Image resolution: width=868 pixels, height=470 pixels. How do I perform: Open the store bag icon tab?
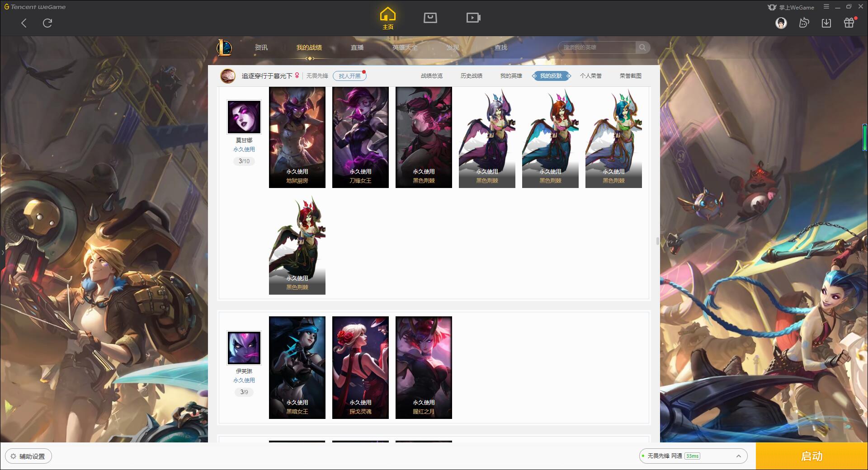[x=430, y=18]
